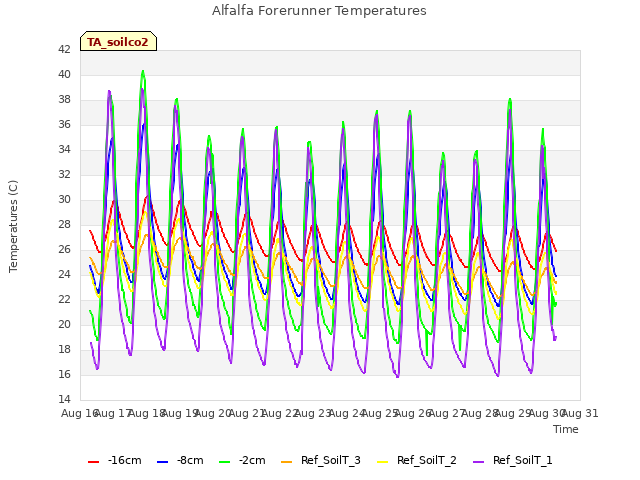The height and width of the screenshot is (480, 640).
Task: Click the Time x-axis label
Action: point(565,429)
